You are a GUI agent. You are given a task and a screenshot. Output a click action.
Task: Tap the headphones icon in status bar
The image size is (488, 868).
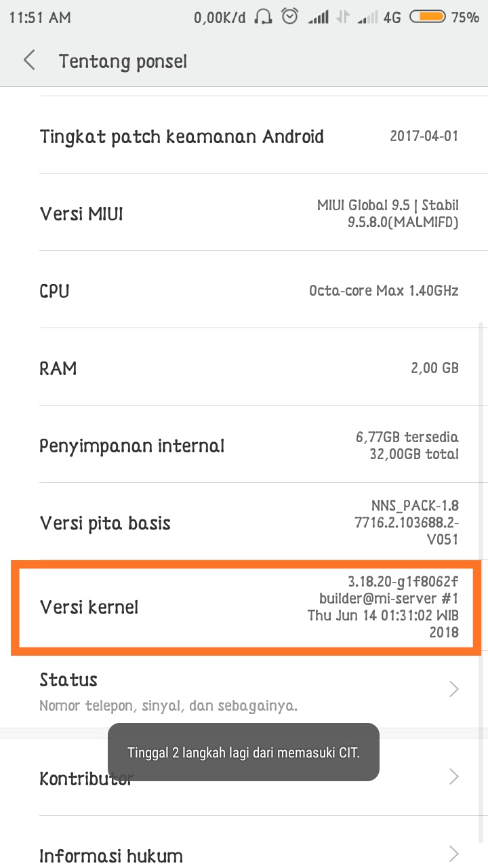coord(263,18)
